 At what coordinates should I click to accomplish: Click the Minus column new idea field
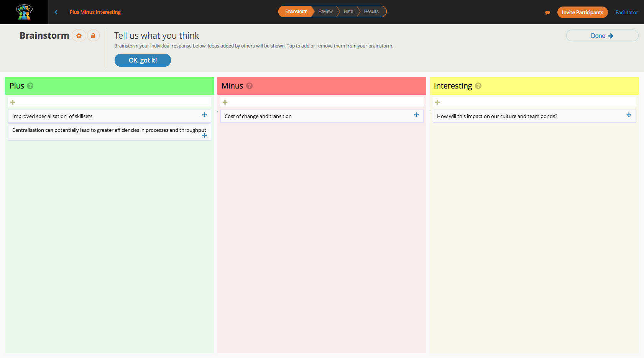tap(322, 102)
